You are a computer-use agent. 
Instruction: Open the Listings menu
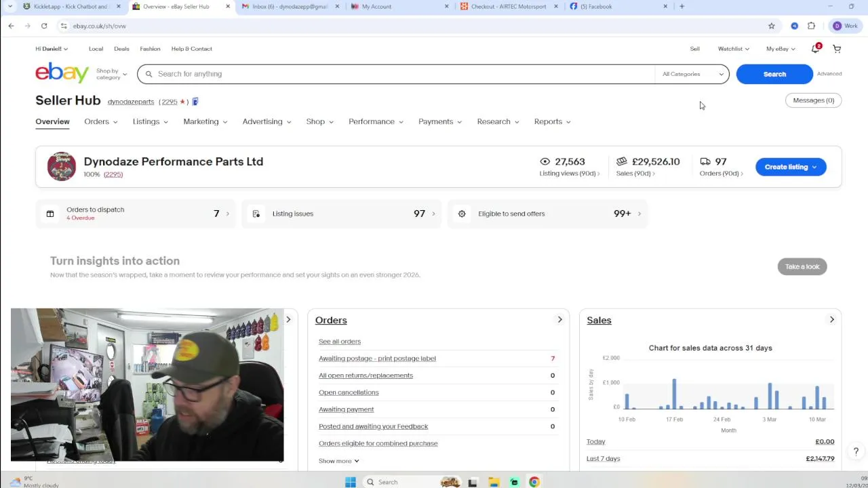pyautogui.click(x=151, y=121)
